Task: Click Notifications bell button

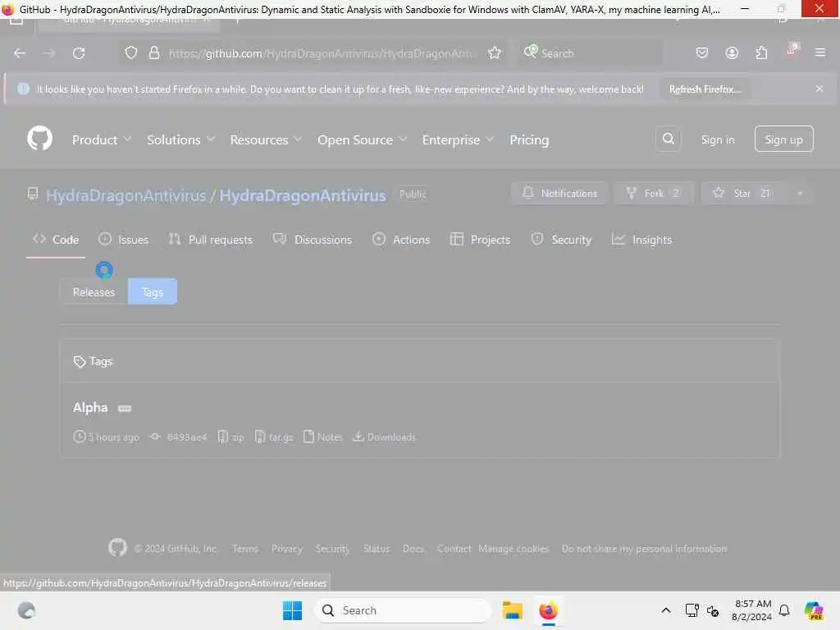Action: (x=559, y=193)
